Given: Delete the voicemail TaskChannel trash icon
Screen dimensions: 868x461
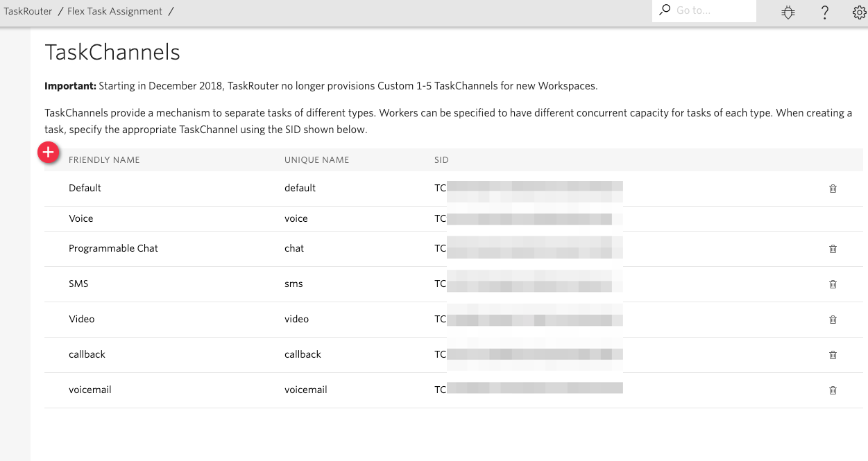Looking at the screenshot, I should pos(833,390).
